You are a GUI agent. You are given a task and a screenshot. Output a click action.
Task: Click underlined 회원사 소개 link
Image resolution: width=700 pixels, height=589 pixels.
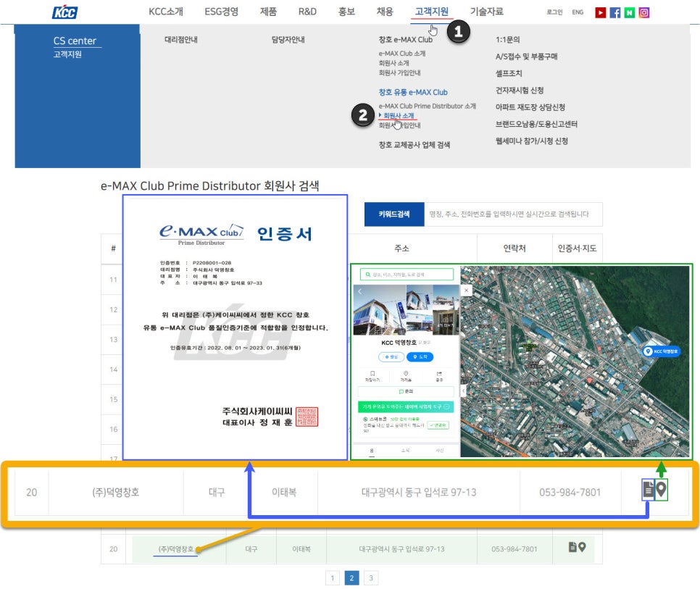[x=399, y=116]
